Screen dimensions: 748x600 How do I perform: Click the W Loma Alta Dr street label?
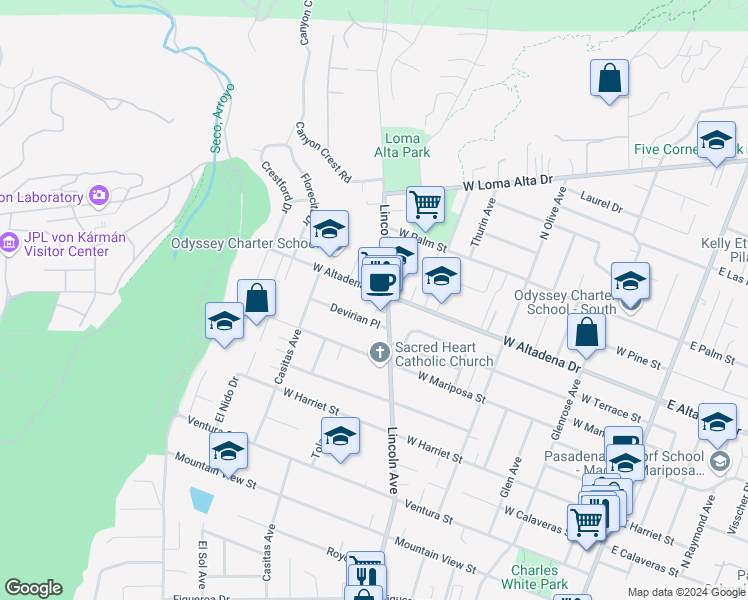(508, 183)
